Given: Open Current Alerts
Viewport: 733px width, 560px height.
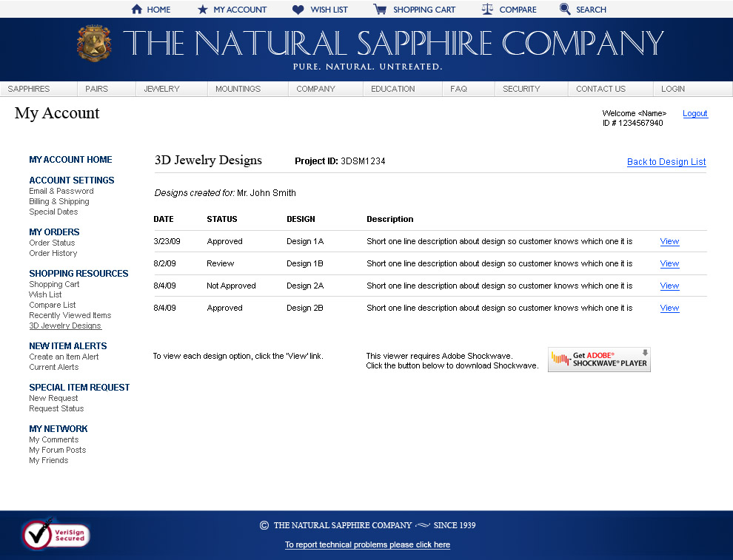Looking at the screenshot, I should [54, 367].
